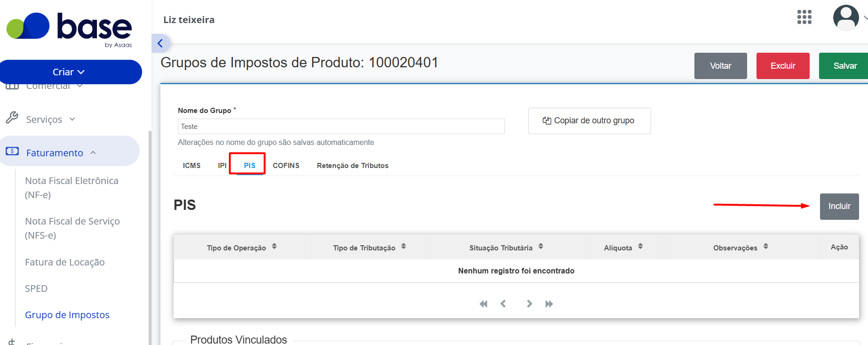Screen dimensions: 868x345
Task: Collapse the Faturamento menu
Action: (70, 151)
